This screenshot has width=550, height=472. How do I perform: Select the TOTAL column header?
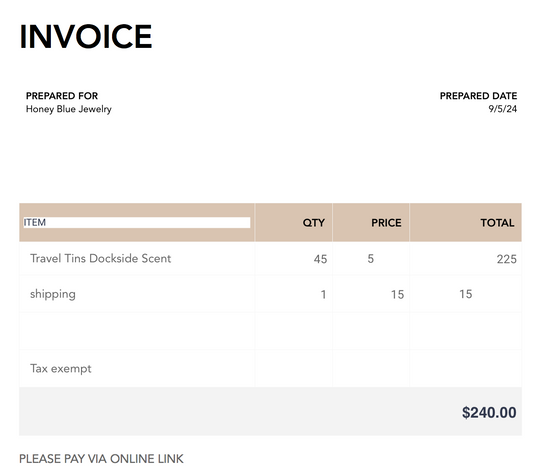(x=497, y=223)
